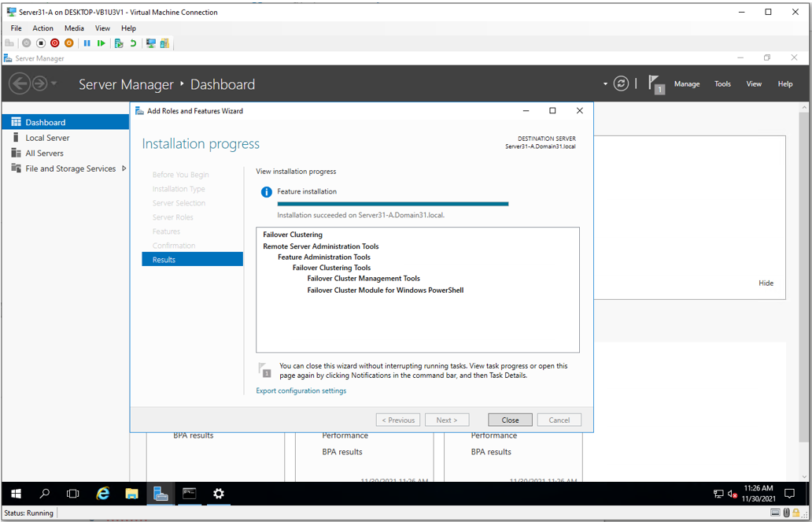Launch Internet Explorer from taskbar
The image size is (812, 522).
point(103,494)
